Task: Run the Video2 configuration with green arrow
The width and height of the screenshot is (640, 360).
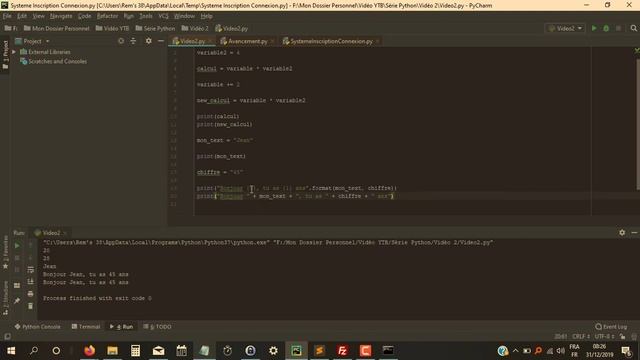Action: coord(594,28)
